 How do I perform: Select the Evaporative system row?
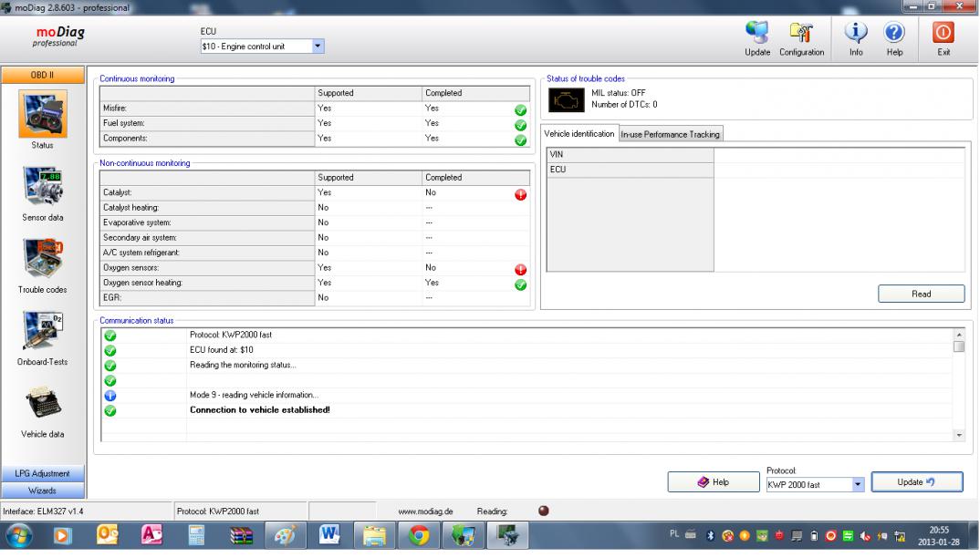[315, 222]
